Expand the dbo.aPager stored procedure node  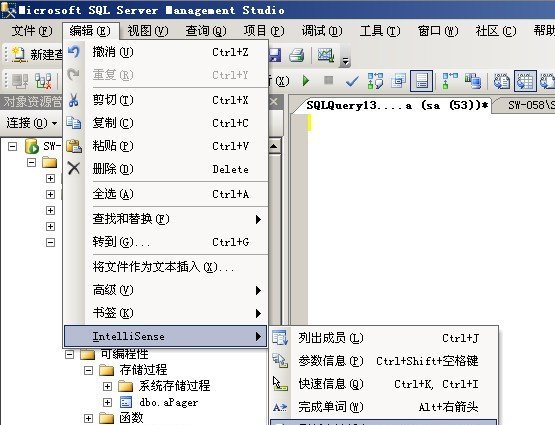point(107,402)
